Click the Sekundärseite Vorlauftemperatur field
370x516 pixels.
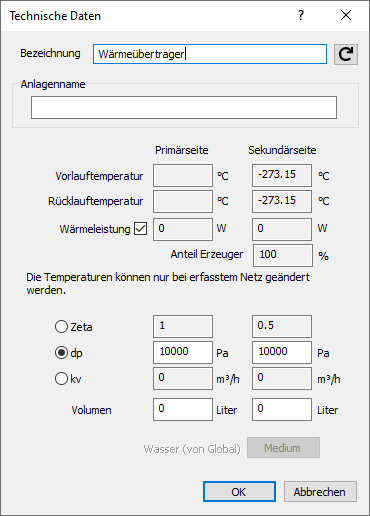coord(282,175)
